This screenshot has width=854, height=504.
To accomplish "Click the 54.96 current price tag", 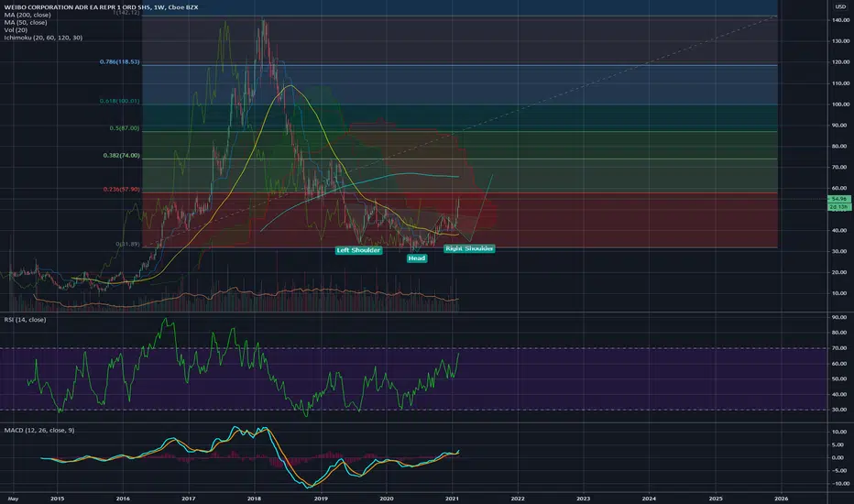I will click(x=839, y=199).
